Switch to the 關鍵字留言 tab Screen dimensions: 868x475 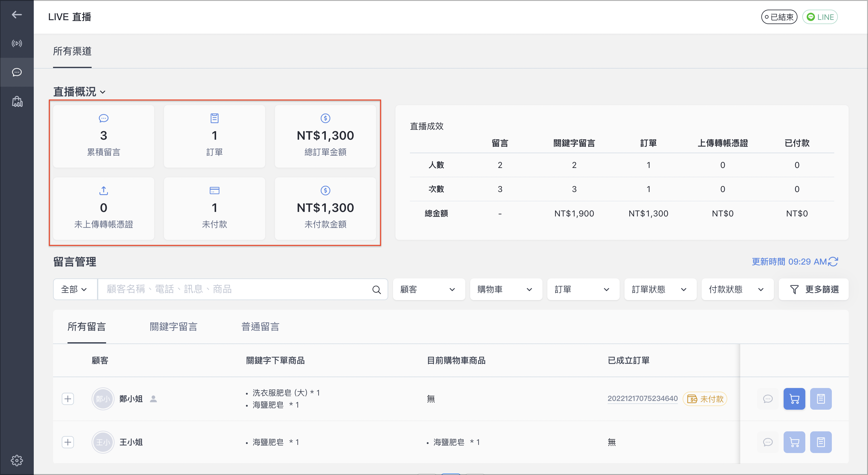coord(174,327)
